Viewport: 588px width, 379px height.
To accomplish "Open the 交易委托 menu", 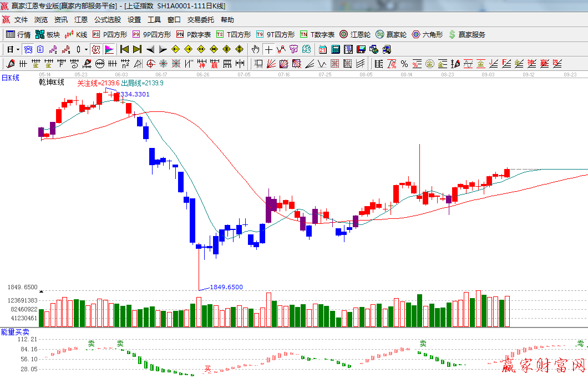I will [200, 20].
